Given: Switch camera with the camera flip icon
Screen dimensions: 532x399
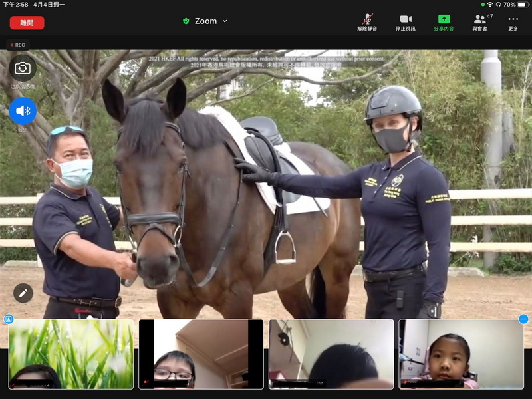Looking at the screenshot, I should point(23,68).
